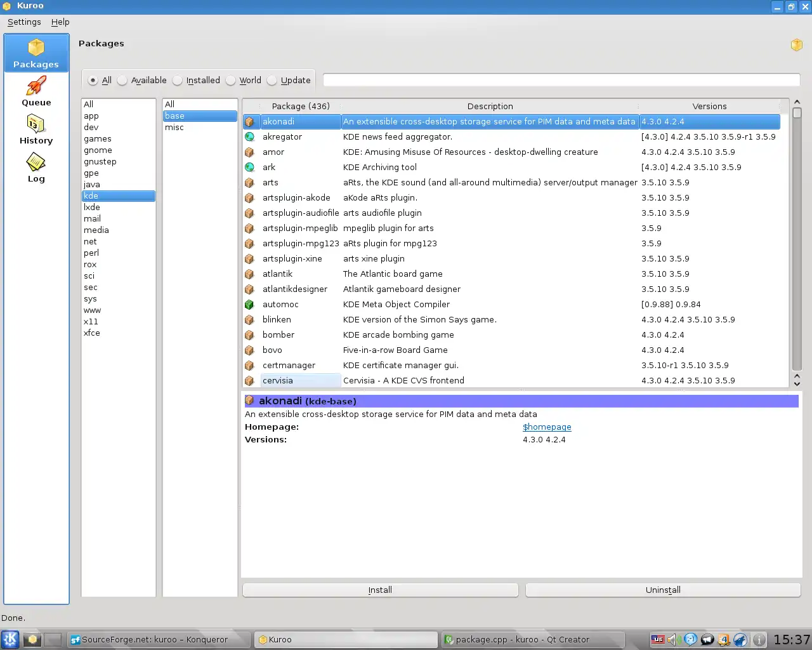812x650 pixels.
Task: Click the package icon next to artsplugin-xine
Action: coord(249,258)
